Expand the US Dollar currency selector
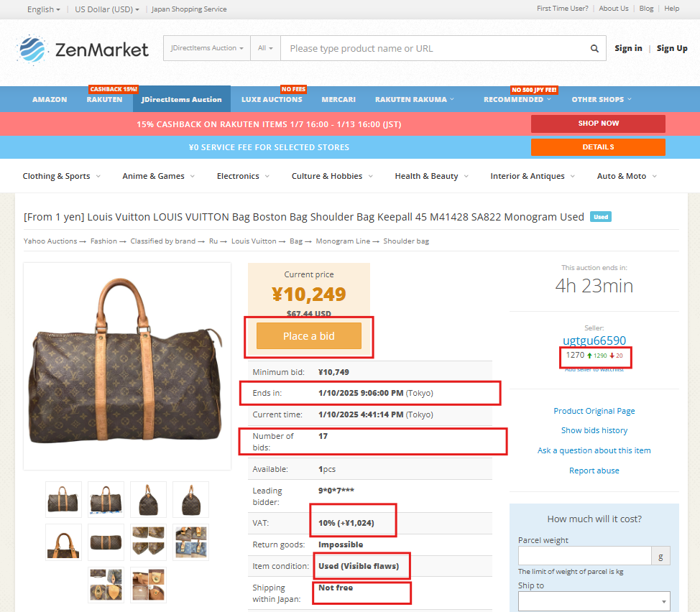Screen dimensions: 700x612 [x=106, y=9]
